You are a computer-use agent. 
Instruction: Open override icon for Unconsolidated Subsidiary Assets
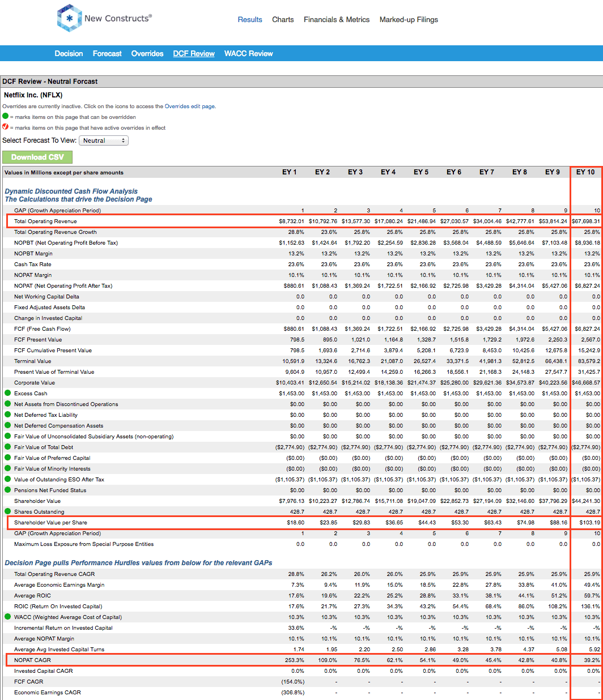pos(8,436)
